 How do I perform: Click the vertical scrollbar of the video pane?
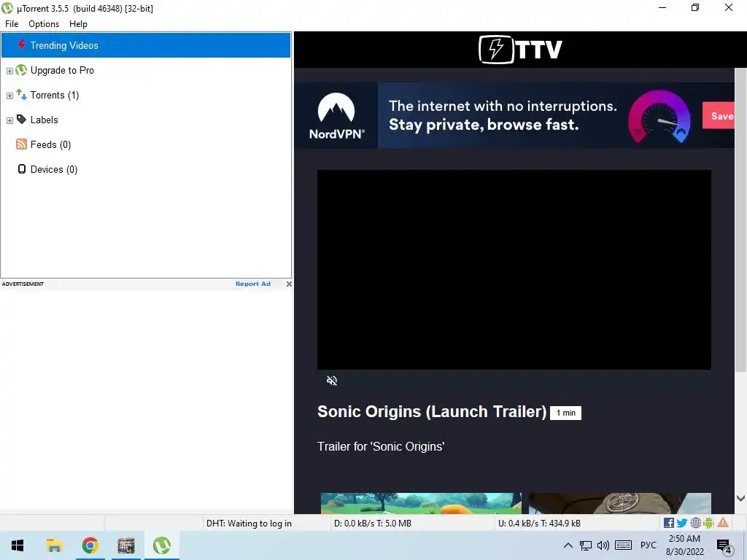point(740,220)
